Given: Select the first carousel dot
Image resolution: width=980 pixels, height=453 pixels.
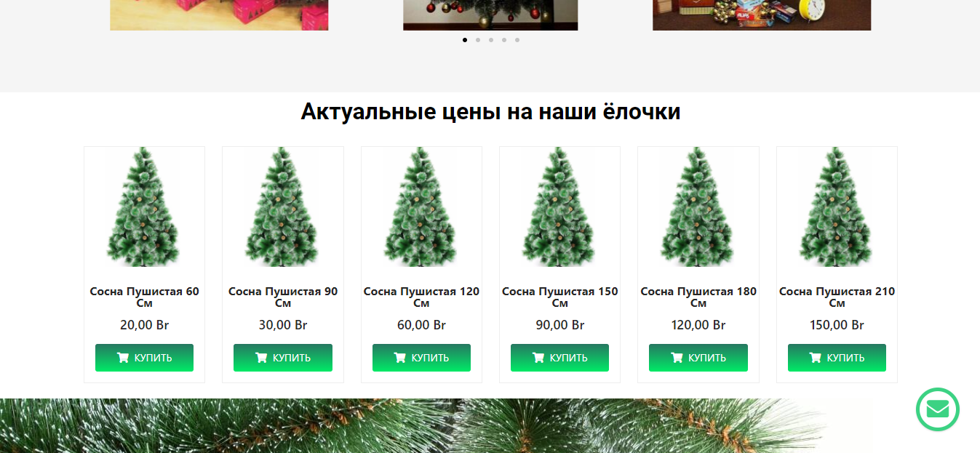Looking at the screenshot, I should pos(465,40).
